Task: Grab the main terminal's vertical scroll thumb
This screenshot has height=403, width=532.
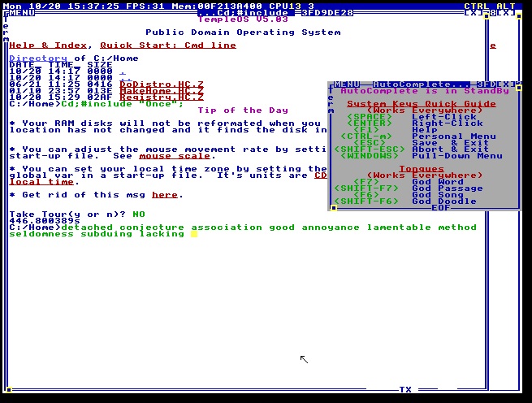Action: [x=487, y=16]
